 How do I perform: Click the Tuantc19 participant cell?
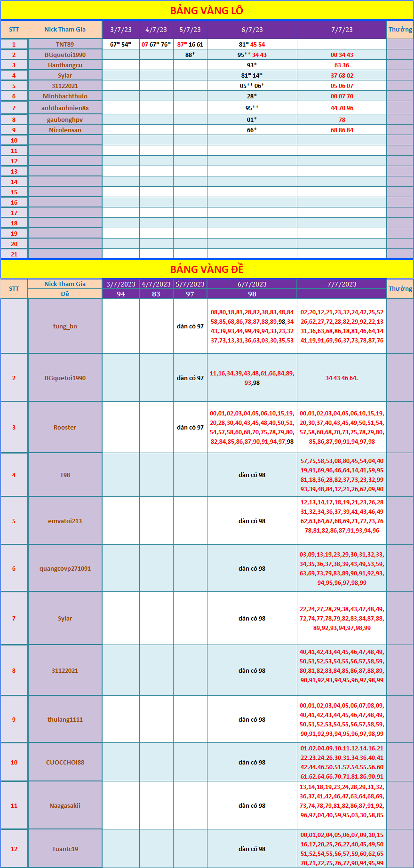pyautogui.click(x=65, y=849)
